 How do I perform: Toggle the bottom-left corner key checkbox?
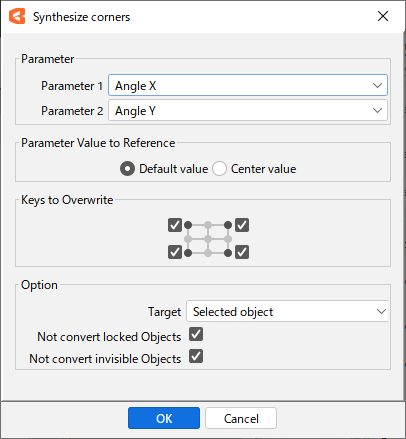click(175, 252)
